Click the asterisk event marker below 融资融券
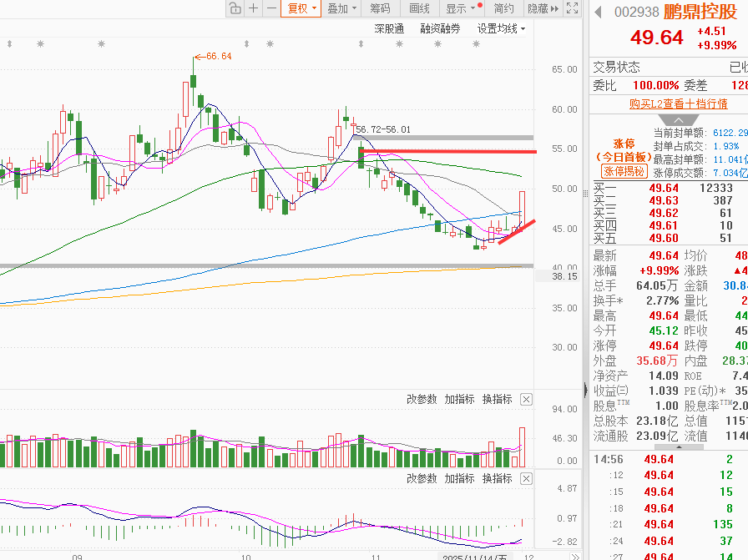748x560 pixels. tap(438, 44)
